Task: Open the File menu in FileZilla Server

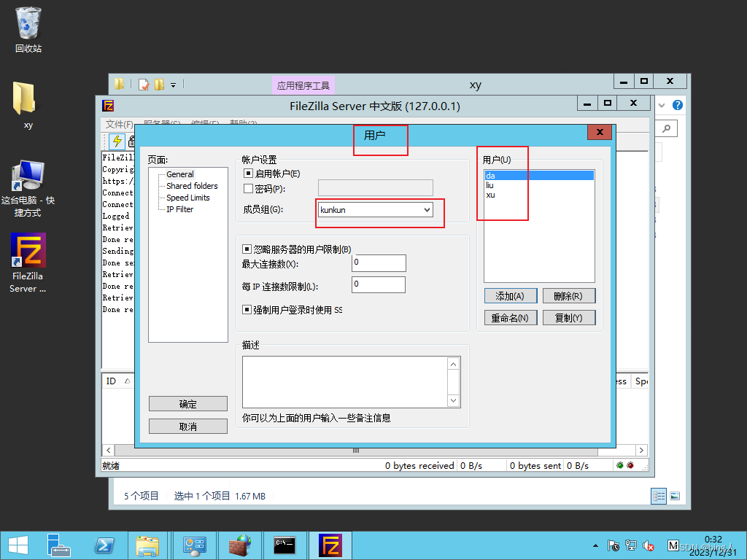Action: 119,124
